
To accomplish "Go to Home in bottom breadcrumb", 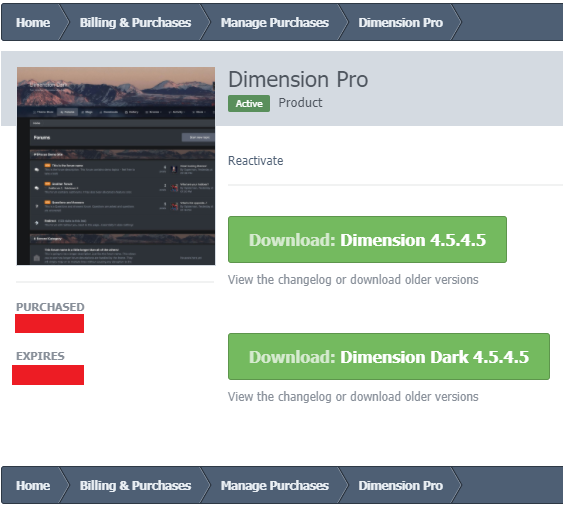I will coord(33,486).
